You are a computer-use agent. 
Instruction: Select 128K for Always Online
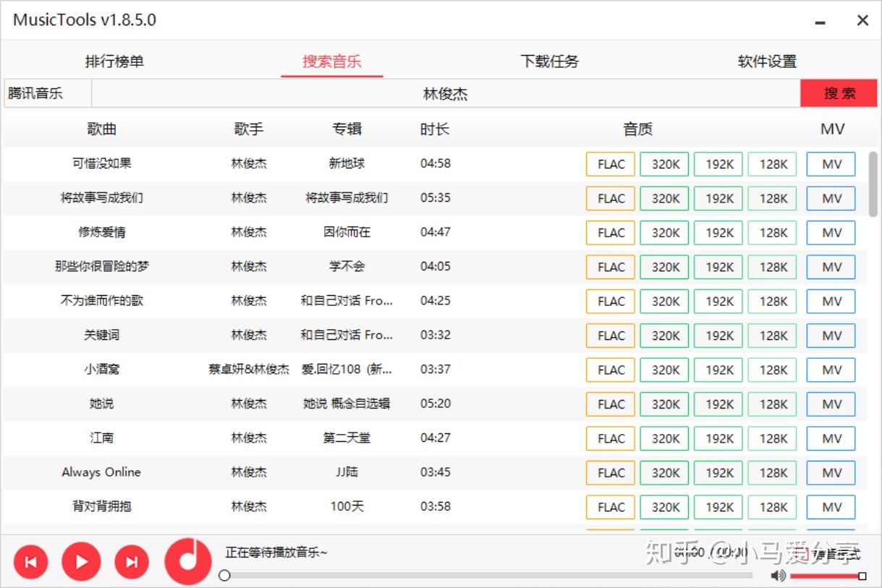click(772, 473)
